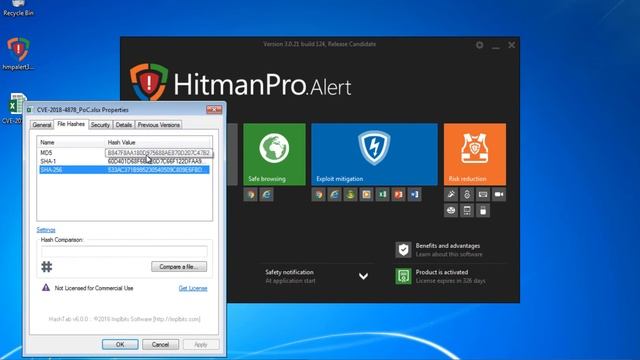
Task: Click Internet Explorer icon under Safe browsing
Action: pyautogui.click(x=267, y=195)
